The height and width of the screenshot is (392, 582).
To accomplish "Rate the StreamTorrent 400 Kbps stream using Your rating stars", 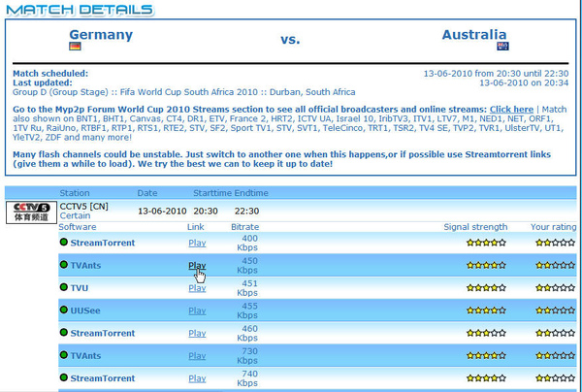I will (555, 243).
